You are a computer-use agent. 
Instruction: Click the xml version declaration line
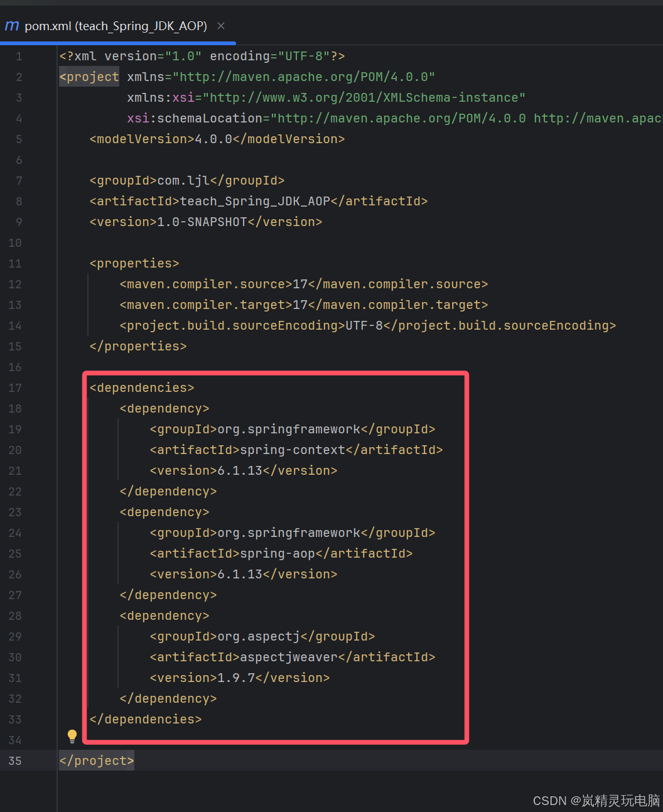tap(202, 56)
